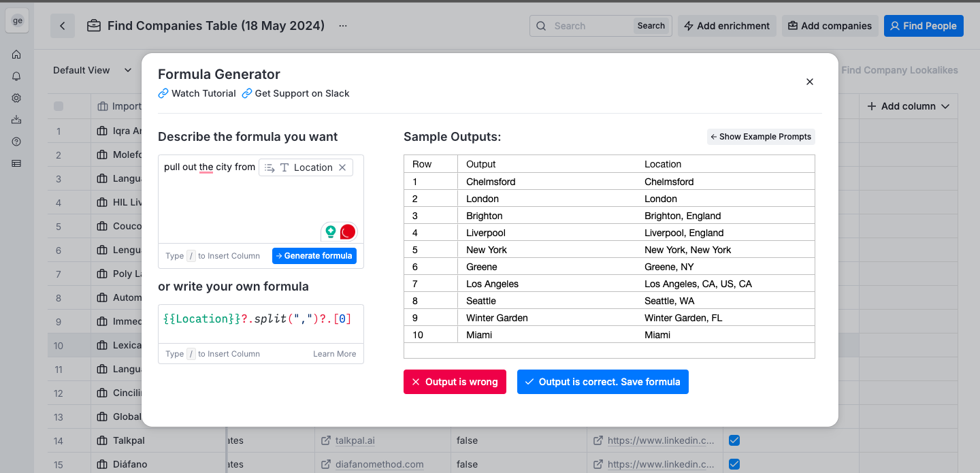Open the three-dot menu next to the table title
The width and height of the screenshot is (980, 473).
pyautogui.click(x=343, y=26)
